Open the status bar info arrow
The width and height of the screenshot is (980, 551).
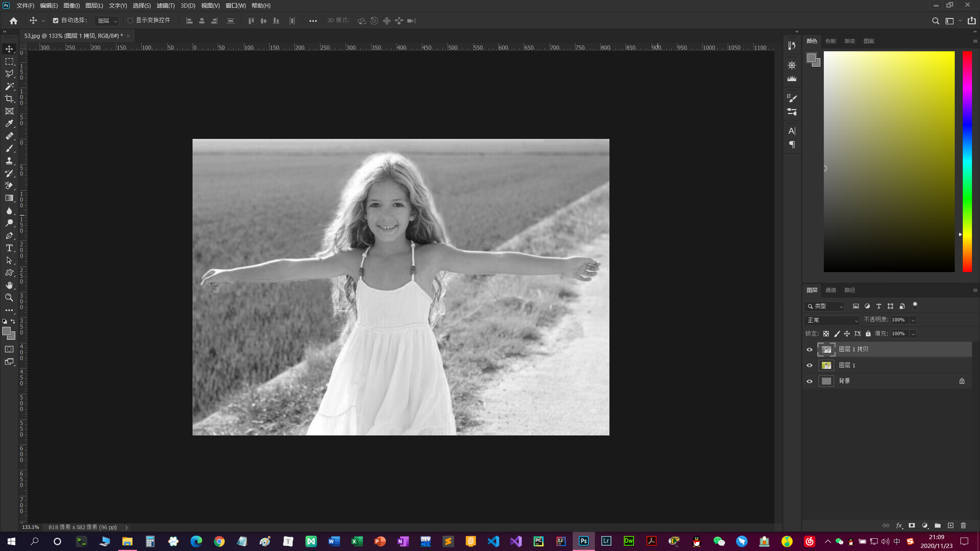point(126,527)
